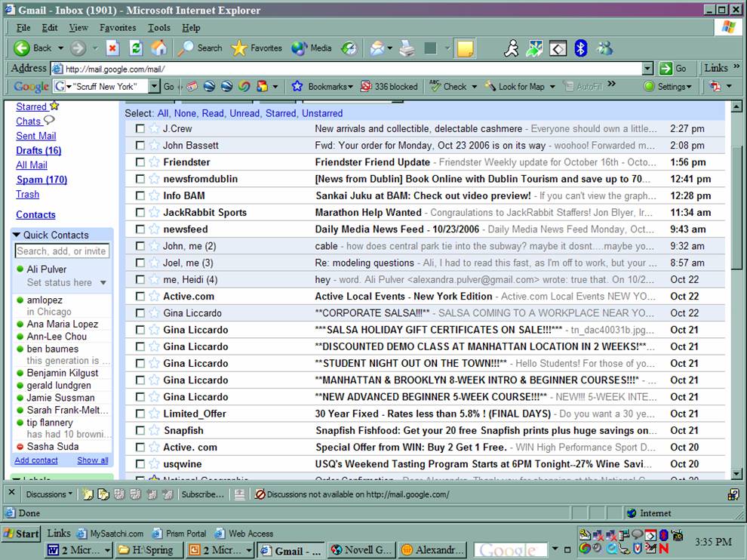Click Show all contacts link
Screen dimensions: 747x560
pos(93,460)
